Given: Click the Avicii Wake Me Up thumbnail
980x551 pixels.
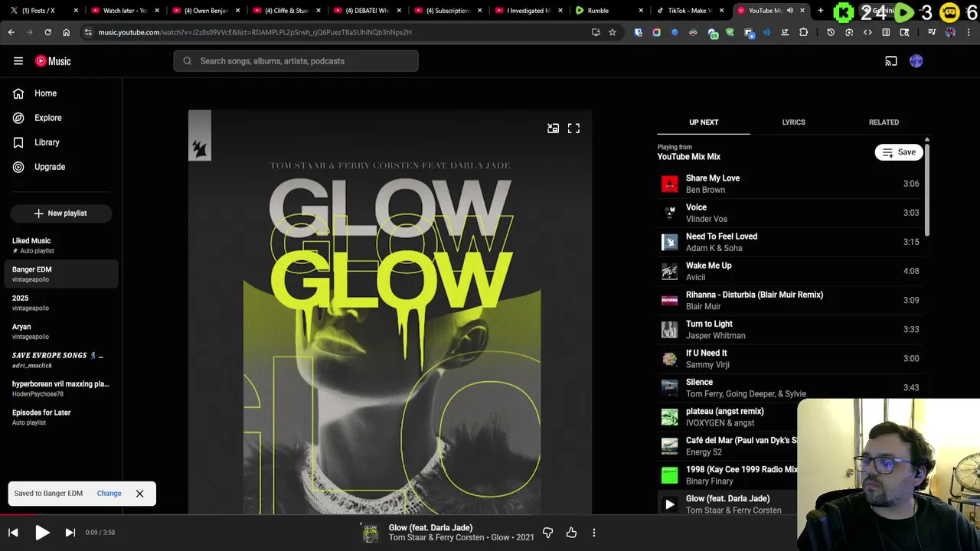Looking at the screenshot, I should [670, 271].
